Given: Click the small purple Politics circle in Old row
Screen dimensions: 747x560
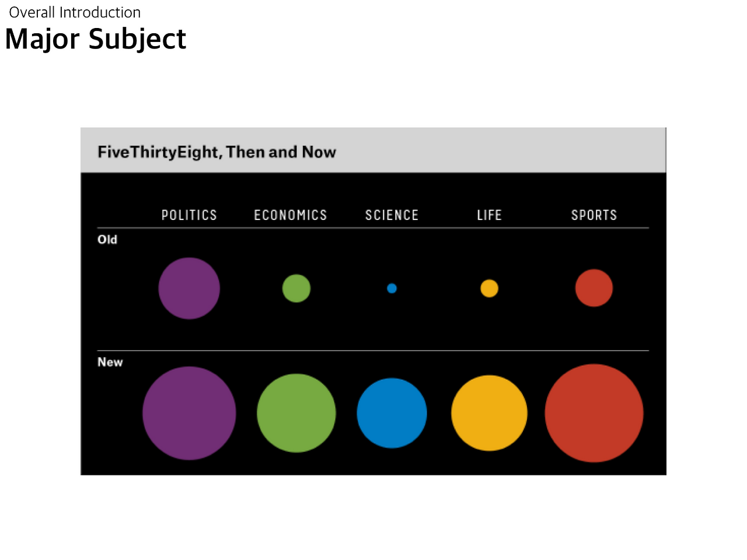Looking at the screenshot, I should pos(189,288).
